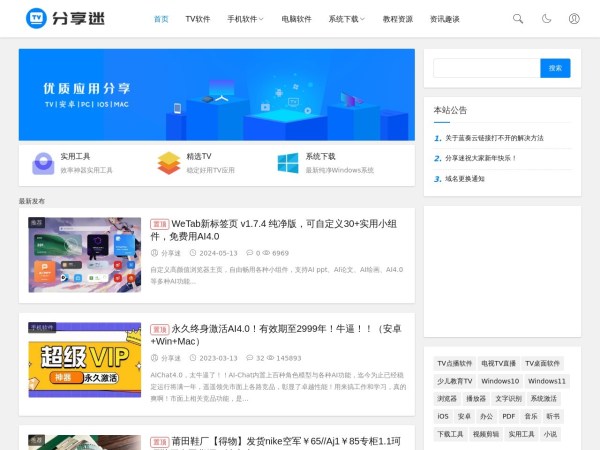Select the 视频剪辑 tag

[486, 434]
